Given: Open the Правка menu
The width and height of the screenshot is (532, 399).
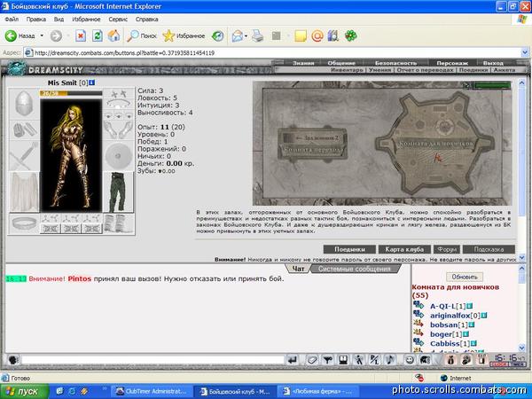Looking at the screenshot, I should click(x=36, y=20).
